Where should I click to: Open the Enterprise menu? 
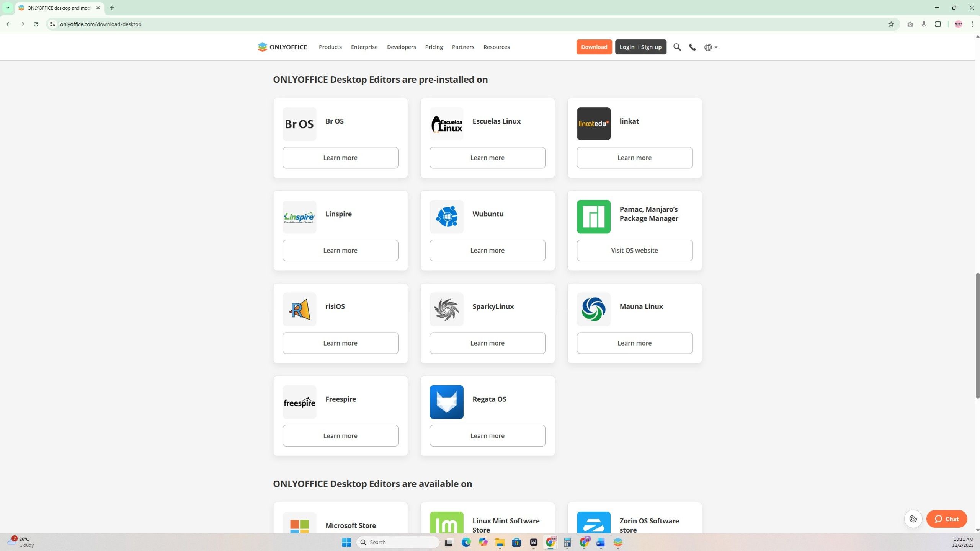(364, 47)
